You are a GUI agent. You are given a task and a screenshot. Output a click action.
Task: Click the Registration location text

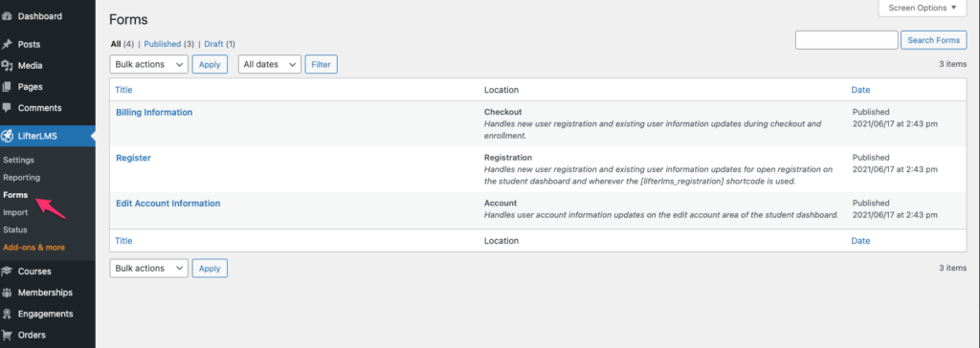point(508,158)
